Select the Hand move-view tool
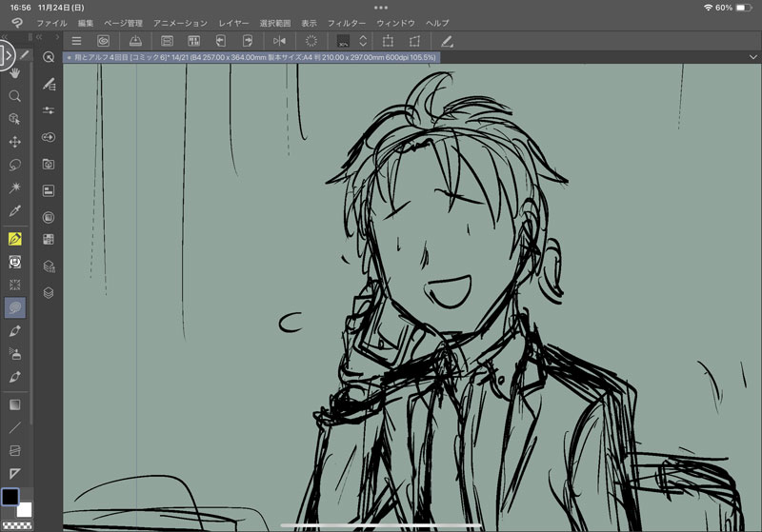This screenshot has height=532, width=762. pos(15,73)
